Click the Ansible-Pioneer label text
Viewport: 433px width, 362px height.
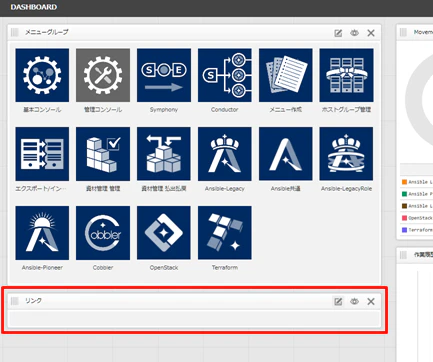click(x=42, y=267)
